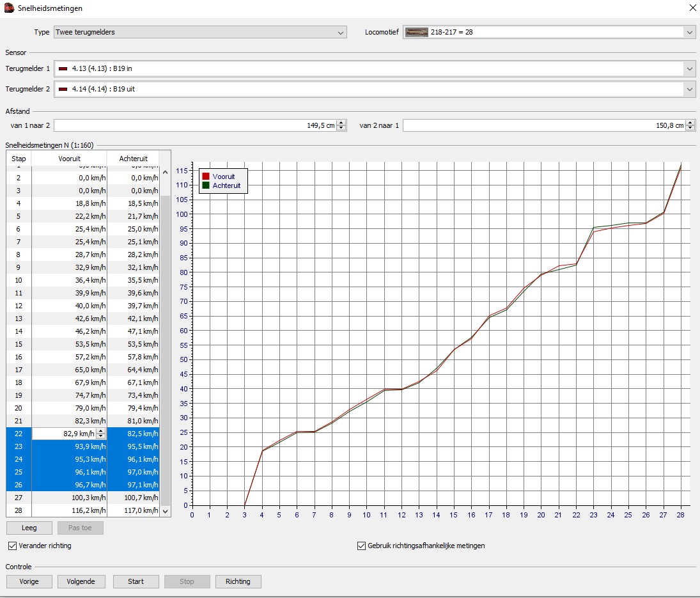700x598 pixels.
Task: Select step 25 Vooruit value 96,1 km/h
Action: coord(69,472)
